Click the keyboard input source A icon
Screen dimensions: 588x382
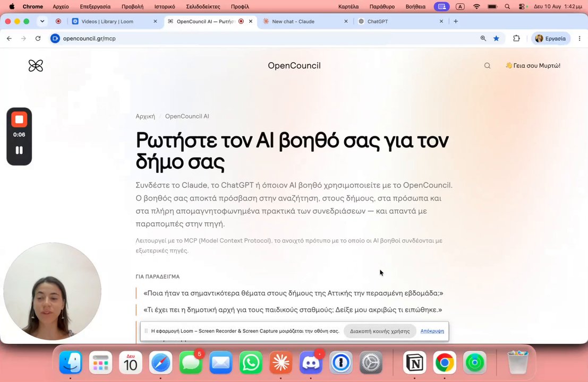(x=460, y=6)
